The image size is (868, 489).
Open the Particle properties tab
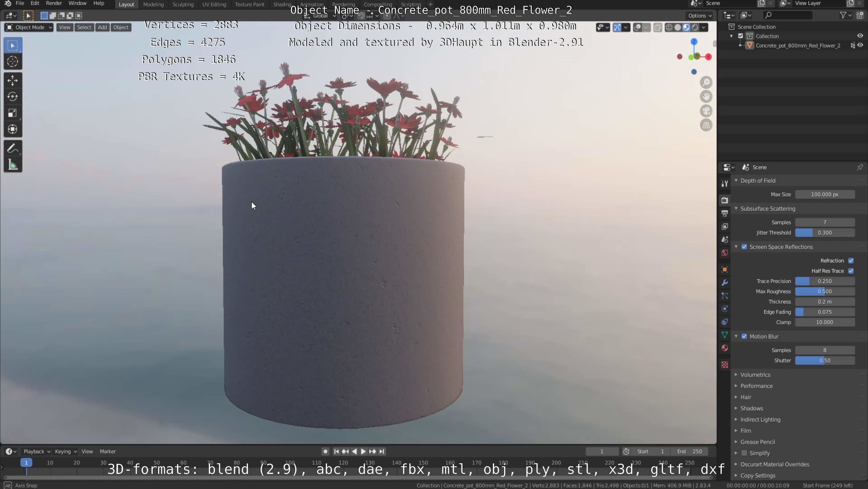pos(725,296)
